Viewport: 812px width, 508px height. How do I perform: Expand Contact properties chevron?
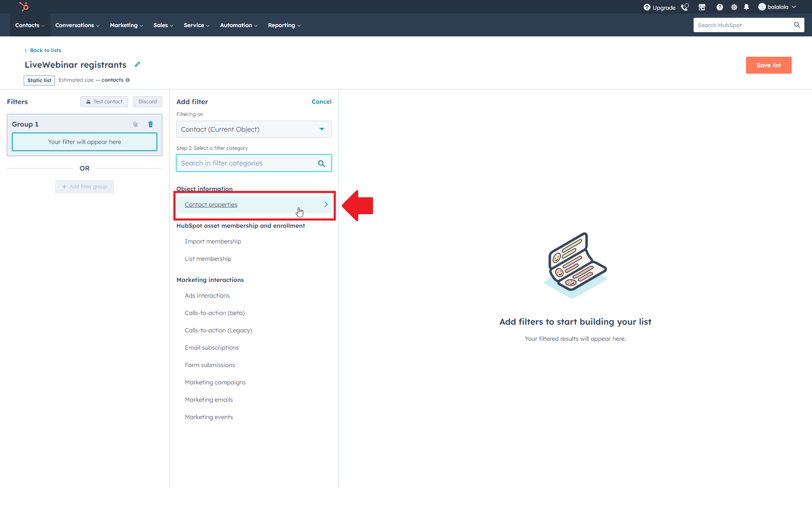point(326,204)
